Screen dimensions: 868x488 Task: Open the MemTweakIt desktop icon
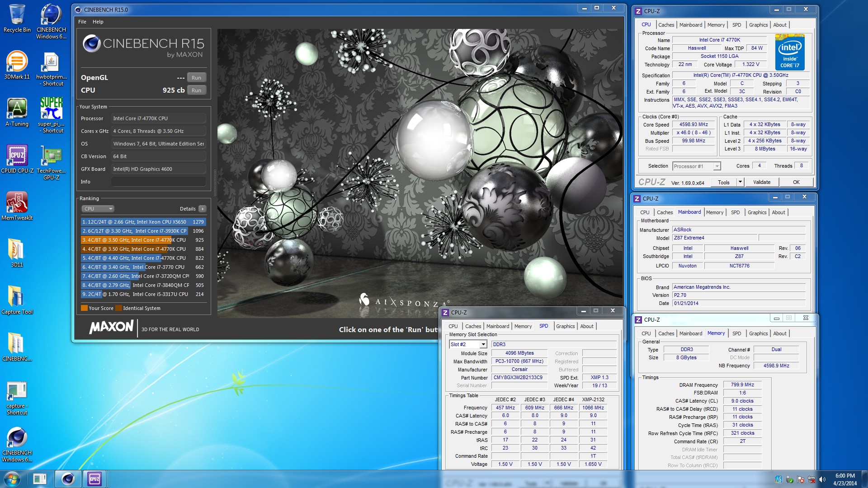coord(17,206)
